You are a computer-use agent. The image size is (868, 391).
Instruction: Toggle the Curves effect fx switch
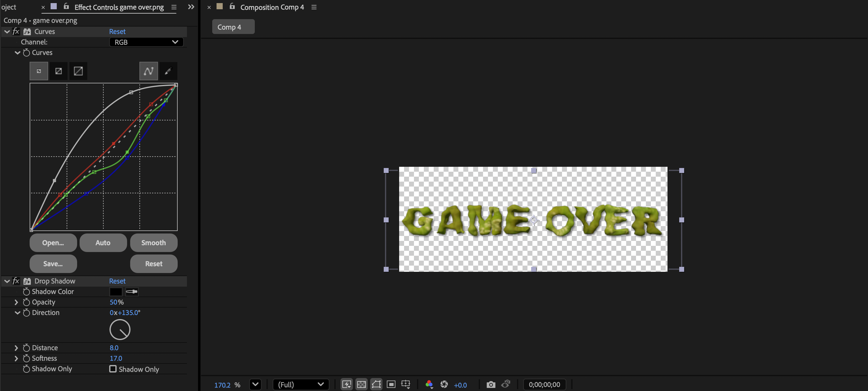[16, 32]
